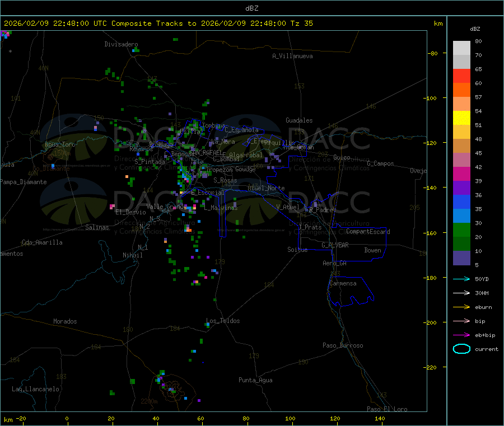Click the Lag.Llancanelo map label

[36, 389]
